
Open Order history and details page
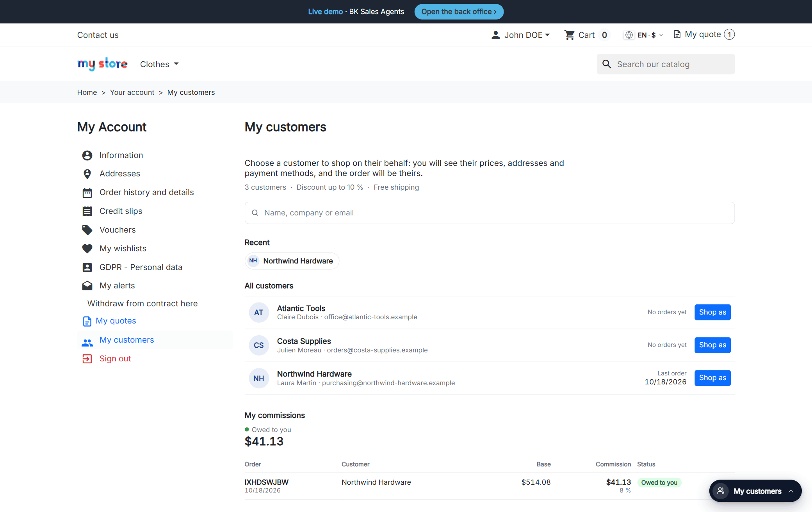[146, 192]
